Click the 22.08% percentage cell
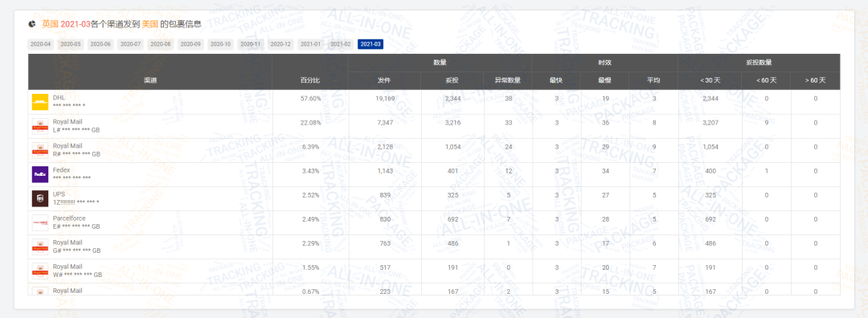The height and width of the screenshot is (318, 868). point(310,123)
